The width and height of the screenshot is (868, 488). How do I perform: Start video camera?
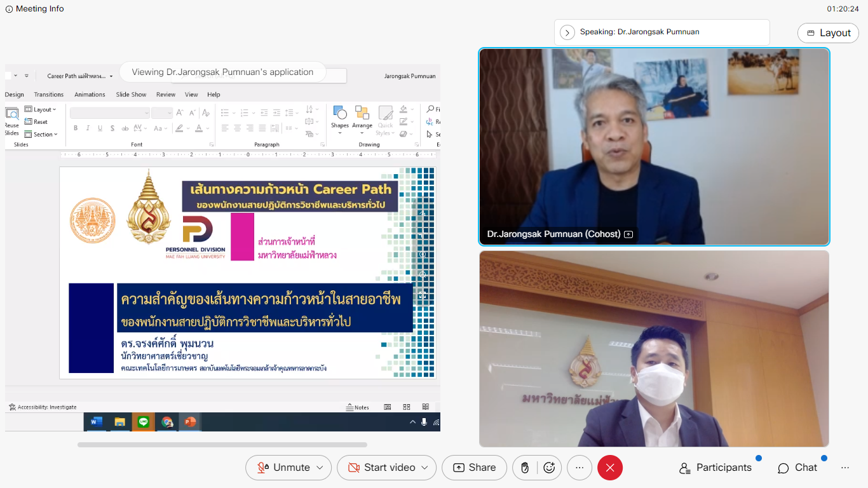click(x=381, y=468)
